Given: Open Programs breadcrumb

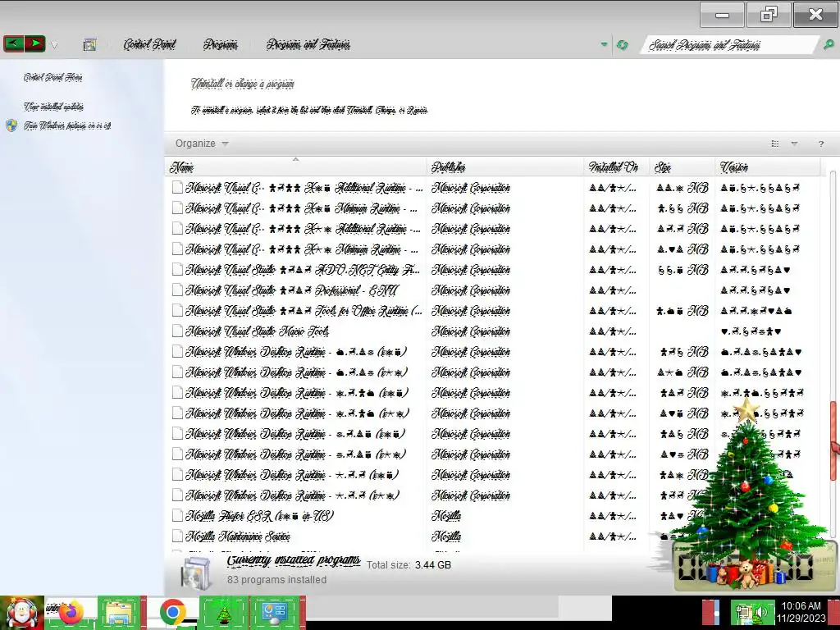Looking at the screenshot, I should tap(220, 44).
